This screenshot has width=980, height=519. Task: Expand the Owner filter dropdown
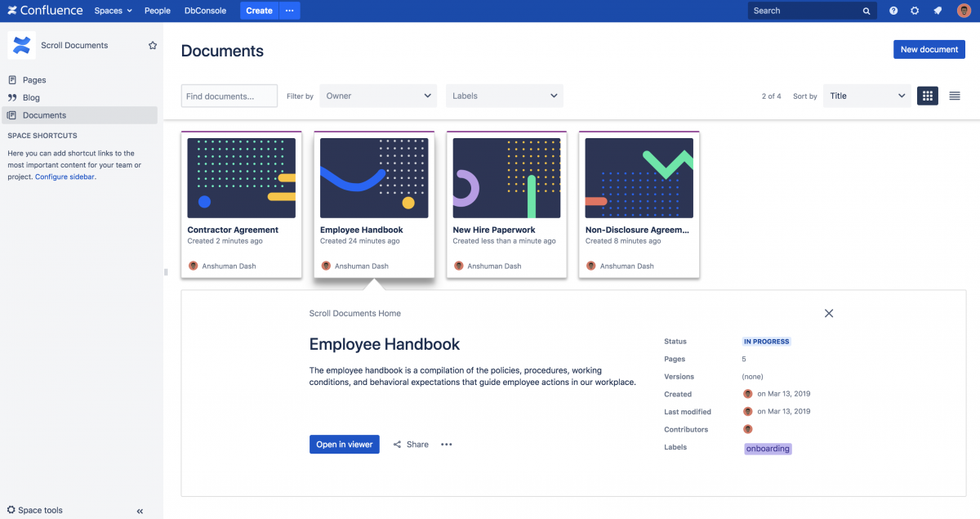(378, 96)
